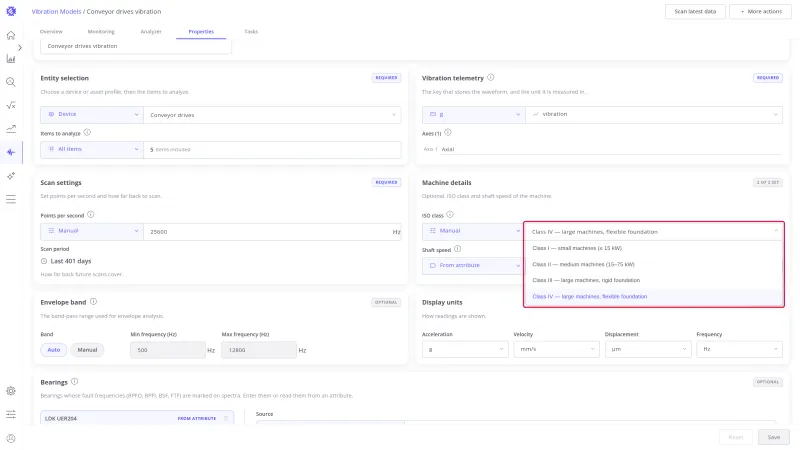Click the Axial axis name field
The height and width of the screenshot is (450, 800).
[x=610, y=149]
